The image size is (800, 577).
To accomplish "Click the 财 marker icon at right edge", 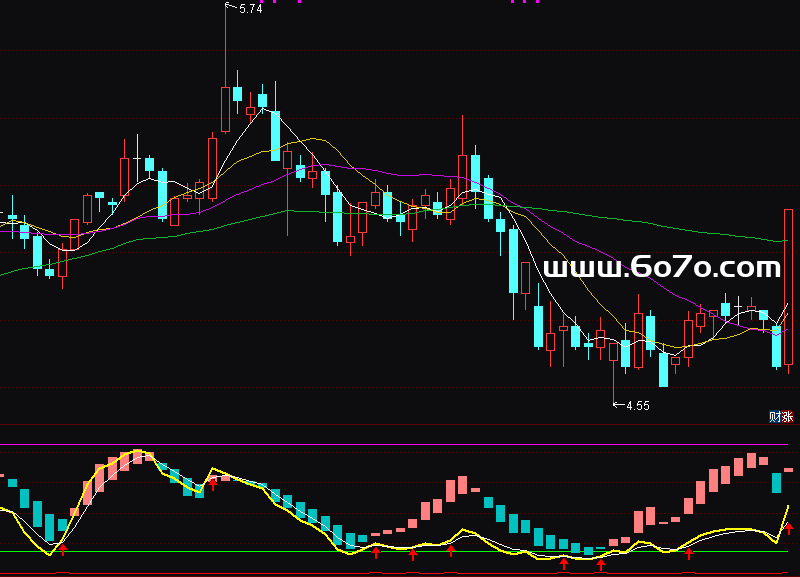I will 774,417.
